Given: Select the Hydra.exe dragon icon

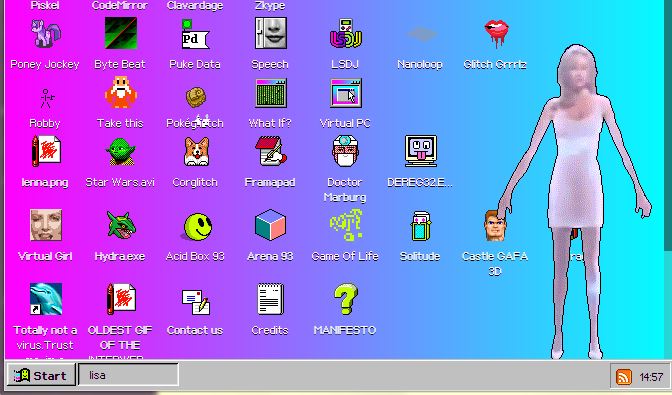Looking at the screenshot, I should click(121, 225).
